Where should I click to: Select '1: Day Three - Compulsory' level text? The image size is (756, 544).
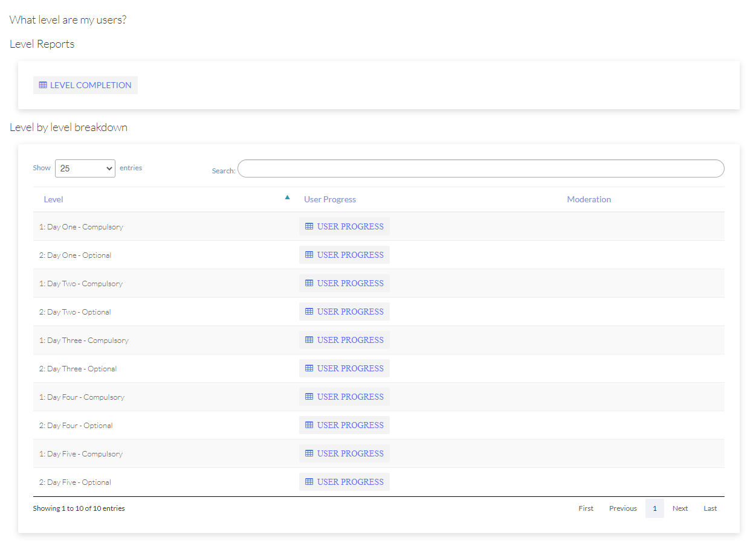coord(84,341)
